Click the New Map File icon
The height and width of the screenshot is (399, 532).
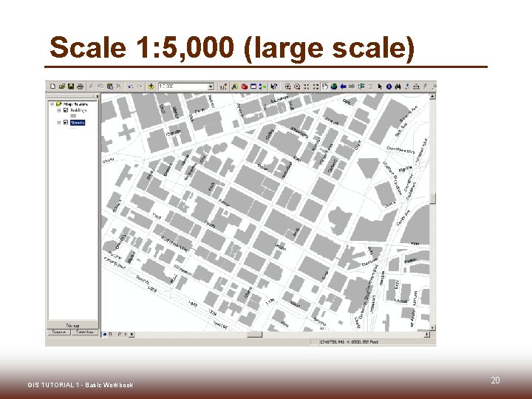(x=52, y=86)
